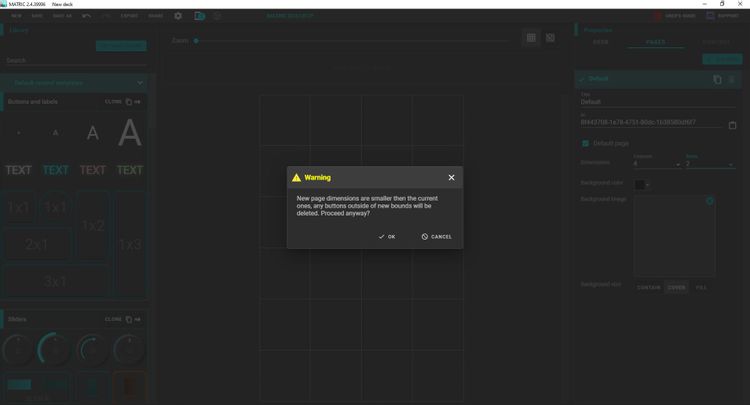Pick the teal TEXT label template

coord(55,170)
